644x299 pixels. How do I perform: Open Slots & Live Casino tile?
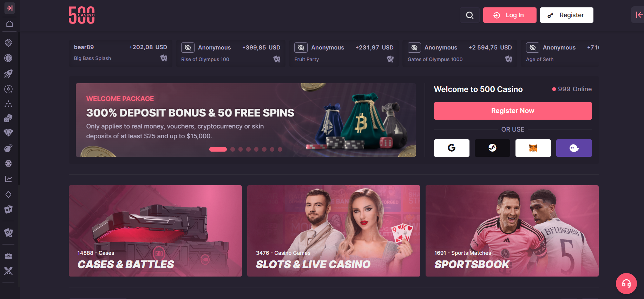point(334,231)
